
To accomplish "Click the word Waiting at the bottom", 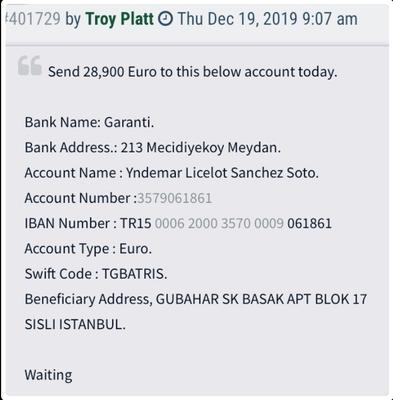I will [x=48, y=375].
